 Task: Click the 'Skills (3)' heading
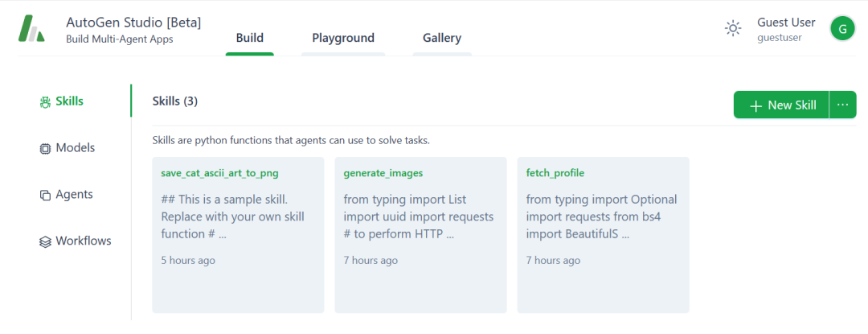175,101
